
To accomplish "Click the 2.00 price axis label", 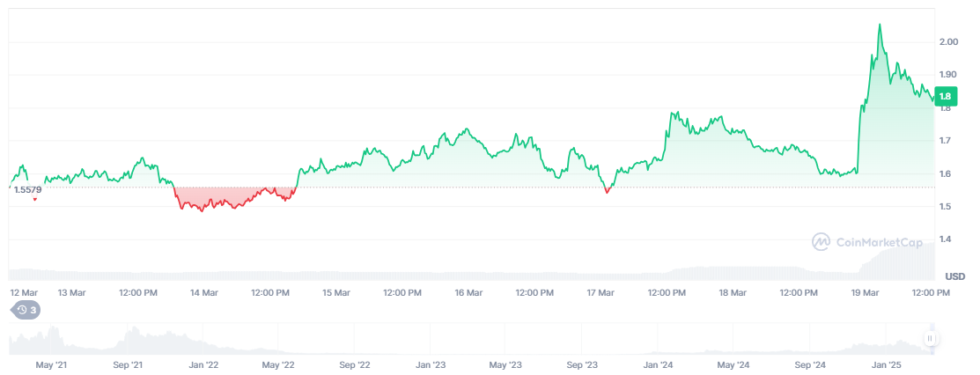I will coord(949,42).
